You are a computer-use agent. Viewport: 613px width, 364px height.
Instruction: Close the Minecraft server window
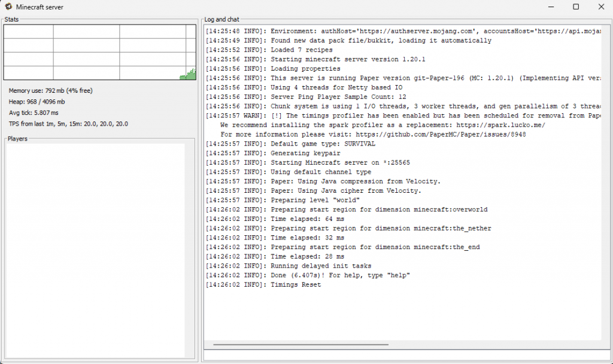(x=601, y=7)
